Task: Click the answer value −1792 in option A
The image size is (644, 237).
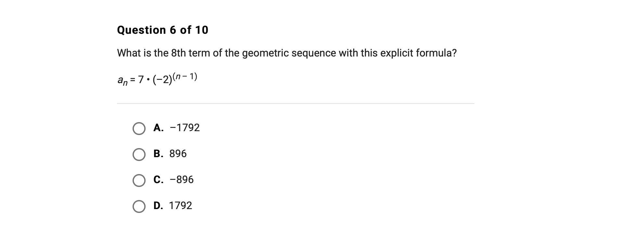Action: click(185, 128)
